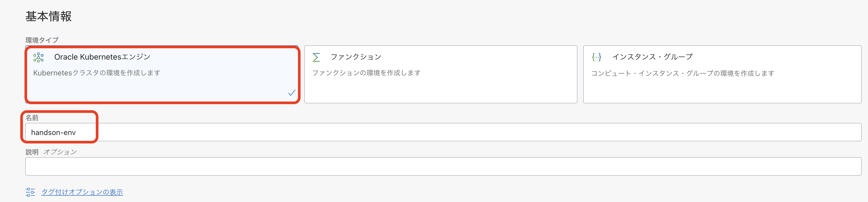Click the sigma icon for ファンクション
Image resolution: width=868 pixels, height=202 pixels.
(x=316, y=57)
